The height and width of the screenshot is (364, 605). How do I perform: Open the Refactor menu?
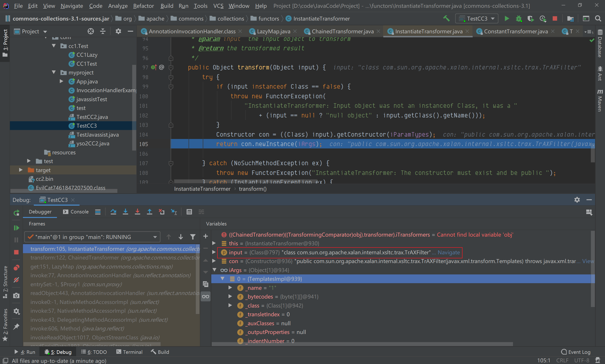143,6
